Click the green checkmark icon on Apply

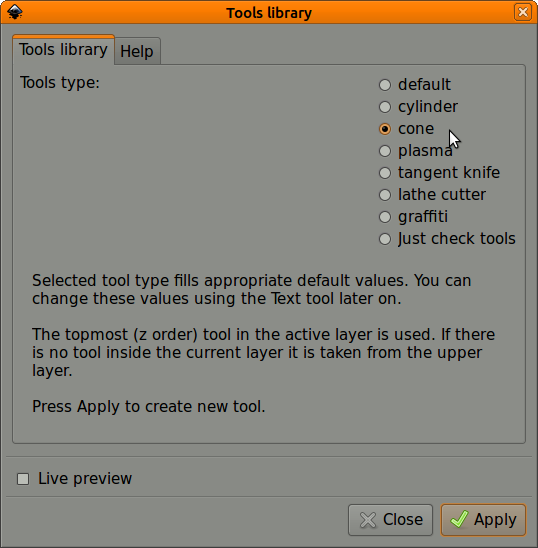[x=459, y=519]
